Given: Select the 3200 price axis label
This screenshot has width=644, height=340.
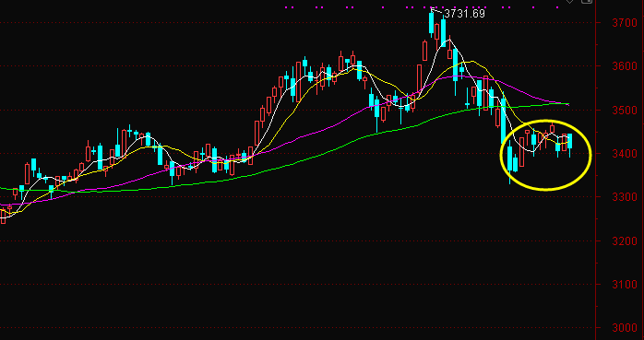Looking at the screenshot, I should tap(625, 240).
